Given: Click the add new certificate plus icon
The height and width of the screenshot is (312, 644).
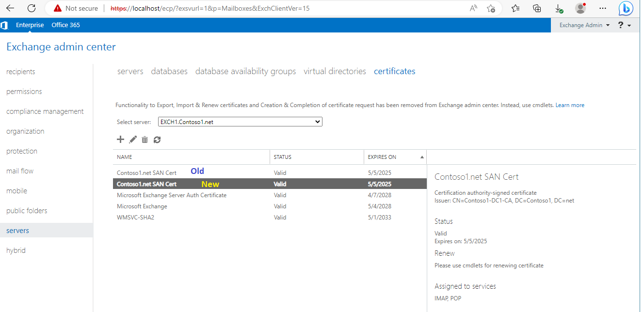Looking at the screenshot, I should (121, 140).
